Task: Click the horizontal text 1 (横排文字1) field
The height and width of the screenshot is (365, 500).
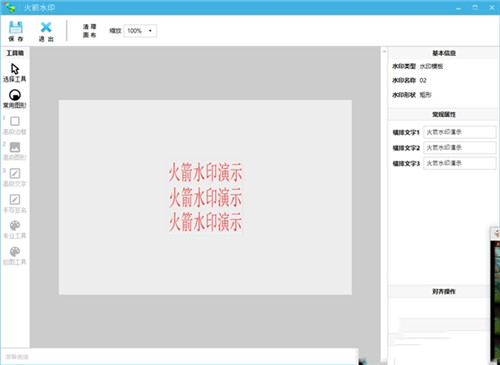Action: (460, 132)
